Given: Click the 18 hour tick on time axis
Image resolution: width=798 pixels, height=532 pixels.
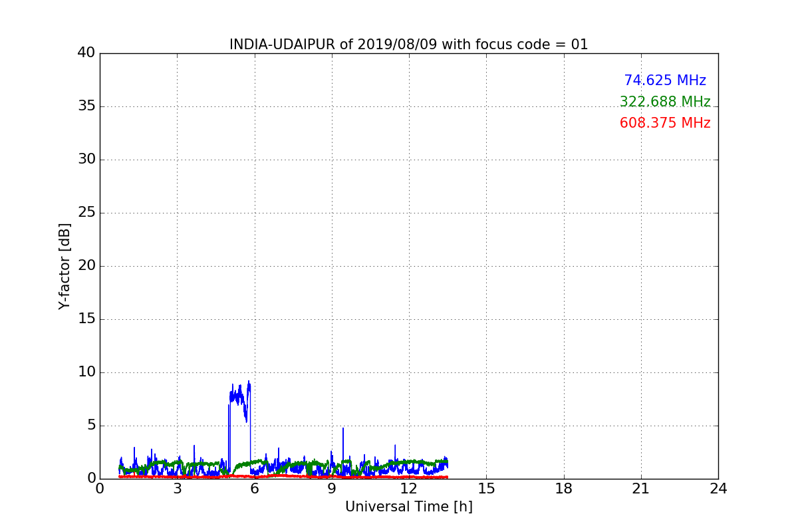Looking at the screenshot, I should click(563, 489).
